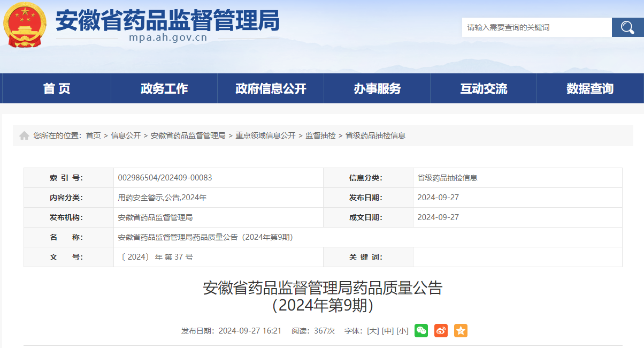The width and height of the screenshot is (644, 348).
Task: Open 省级药品抽检信息 breadcrumb link
Action: tap(375, 136)
